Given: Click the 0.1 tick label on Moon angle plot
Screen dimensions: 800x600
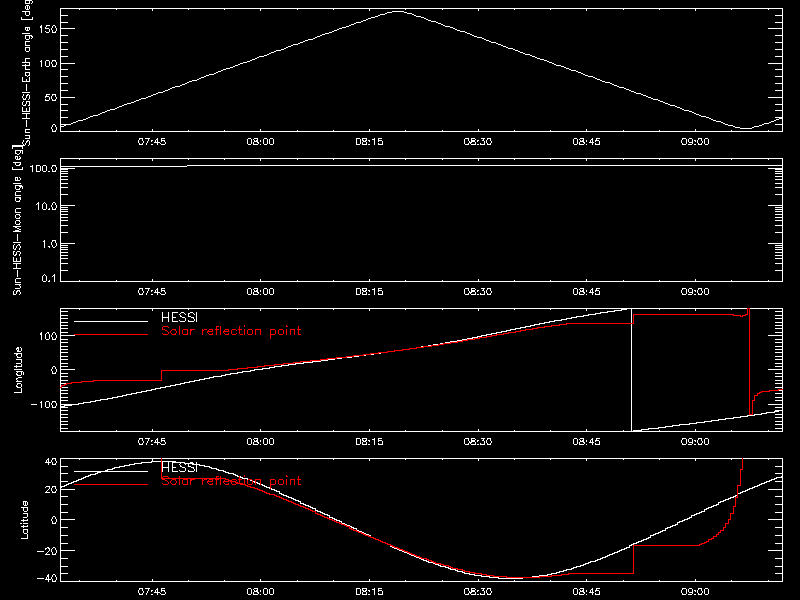Looking at the screenshot, I should 49,278.
